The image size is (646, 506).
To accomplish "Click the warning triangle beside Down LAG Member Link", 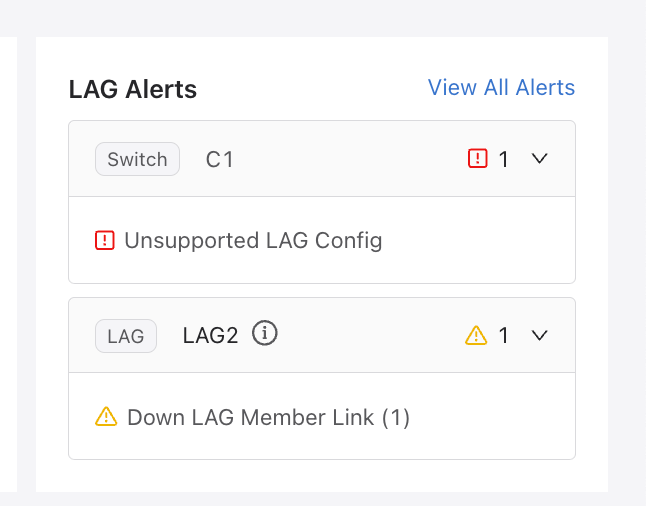I will [106, 417].
